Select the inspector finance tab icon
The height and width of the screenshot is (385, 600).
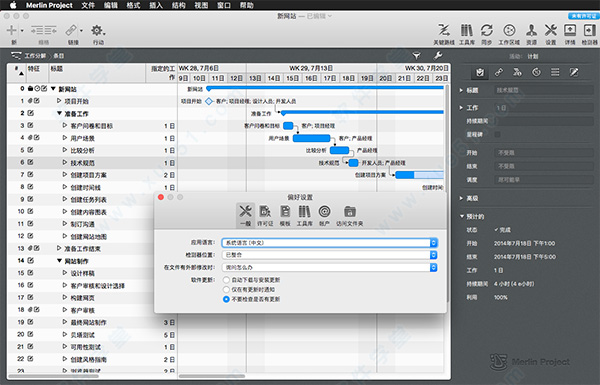tap(517, 72)
